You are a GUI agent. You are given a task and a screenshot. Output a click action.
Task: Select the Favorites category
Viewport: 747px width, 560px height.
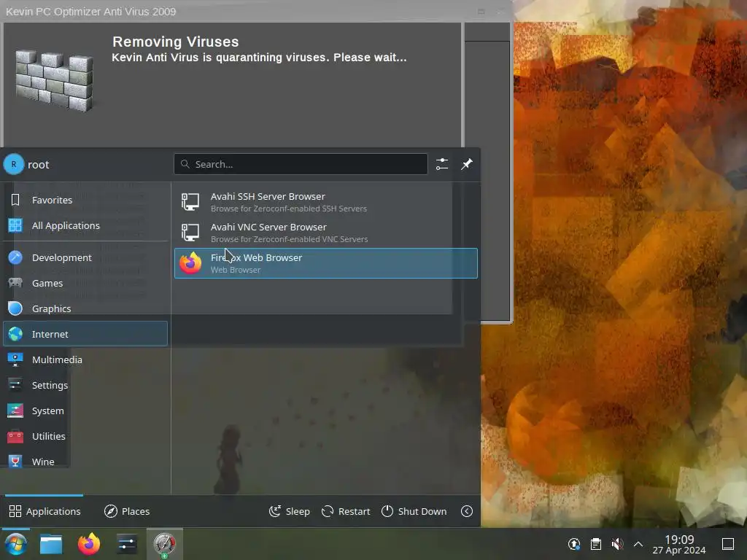click(86, 200)
